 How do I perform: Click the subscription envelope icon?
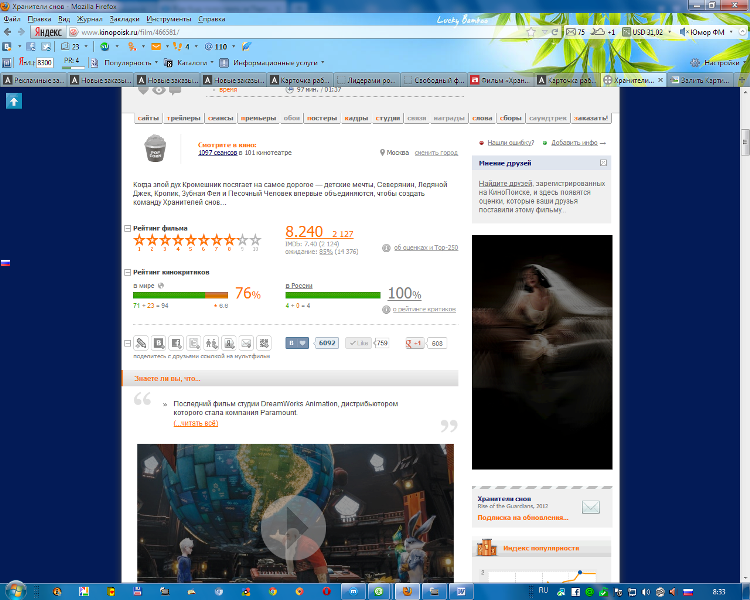(591, 507)
